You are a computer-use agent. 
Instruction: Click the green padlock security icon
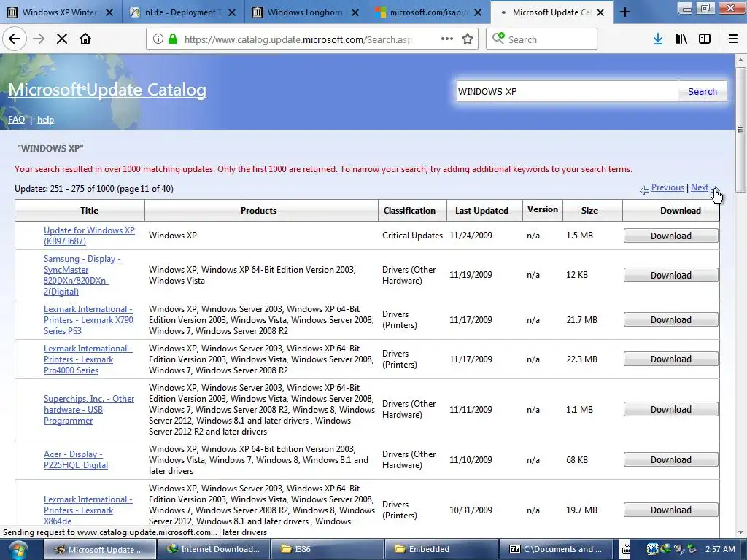[173, 39]
